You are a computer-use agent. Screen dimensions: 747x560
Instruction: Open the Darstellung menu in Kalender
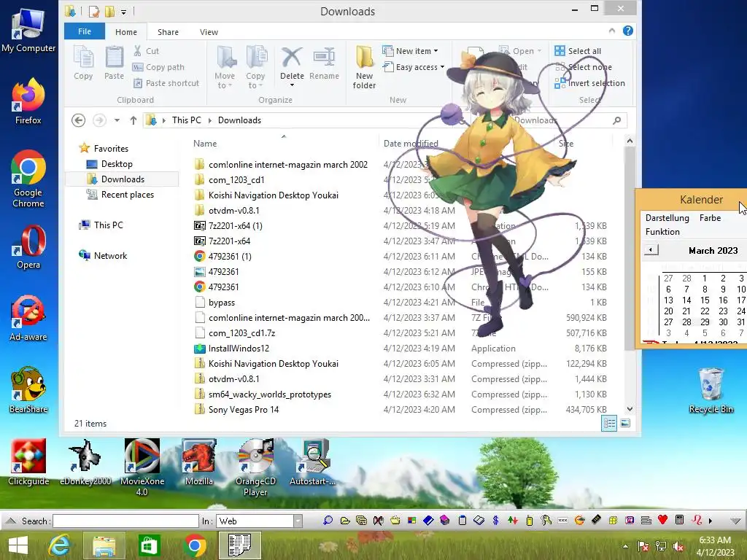(667, 218)
